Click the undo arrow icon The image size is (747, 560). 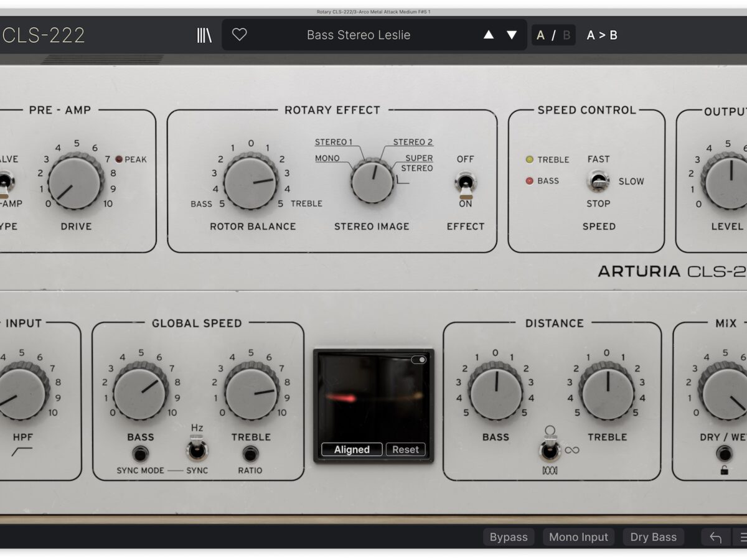pyautogui.click(x=715, y=537)
